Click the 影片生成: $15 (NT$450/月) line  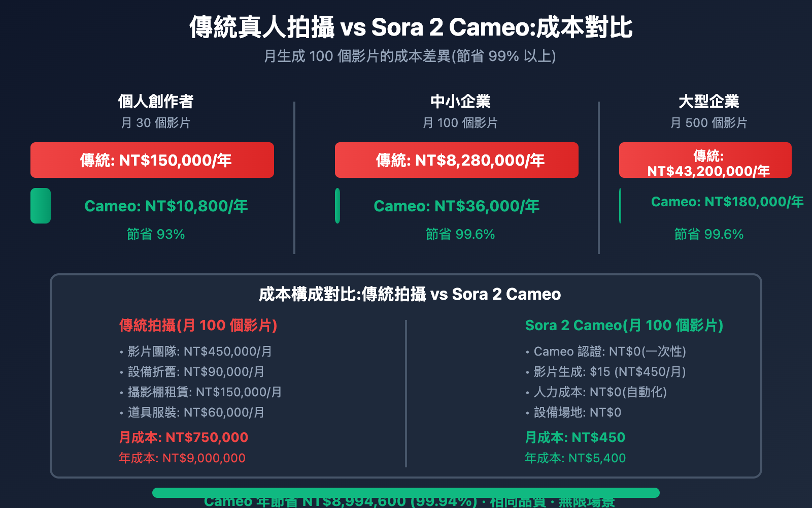tap(609, 372)
